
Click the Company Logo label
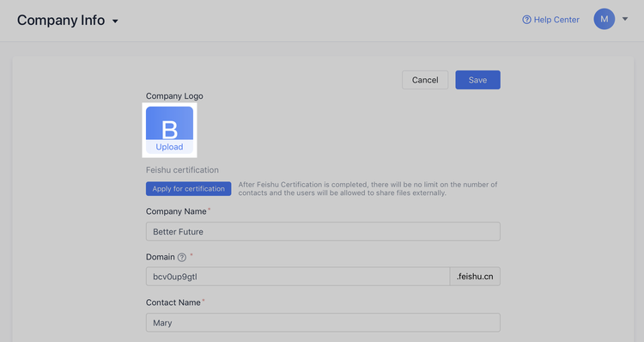[x=174, y=96]
